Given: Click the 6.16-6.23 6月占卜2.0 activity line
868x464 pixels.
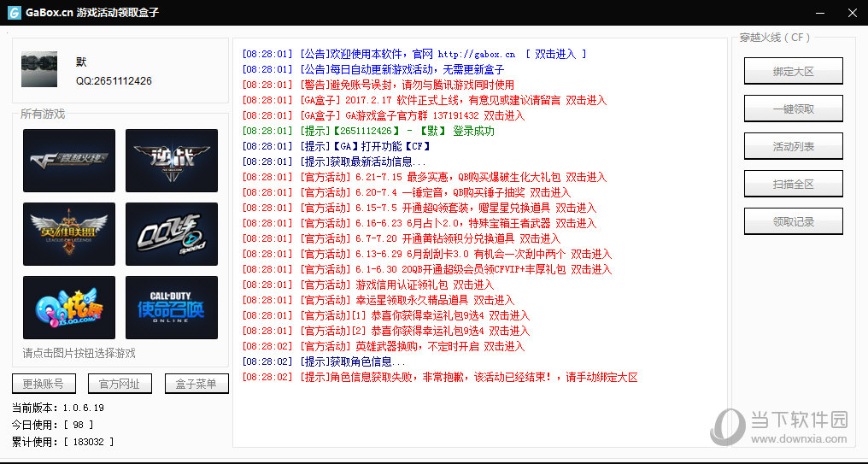Looking at the screenshot, I should point(419,223).
